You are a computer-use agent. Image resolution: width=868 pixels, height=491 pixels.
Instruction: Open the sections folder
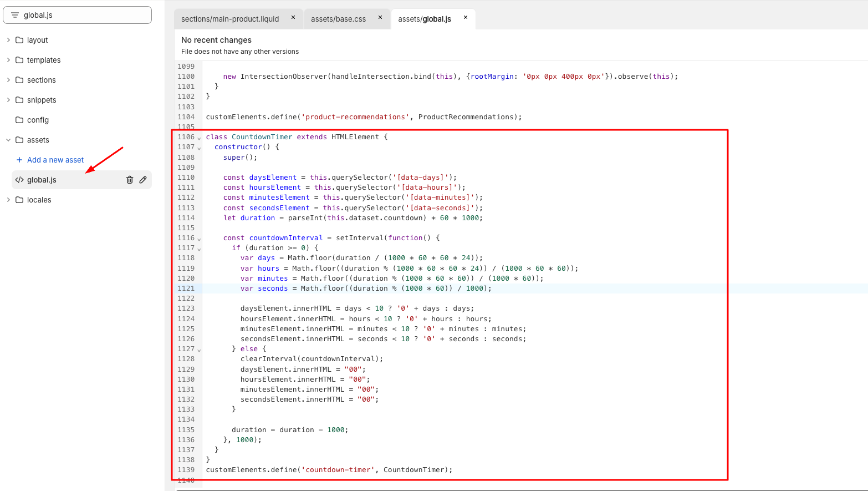click(x=42, y=80)
